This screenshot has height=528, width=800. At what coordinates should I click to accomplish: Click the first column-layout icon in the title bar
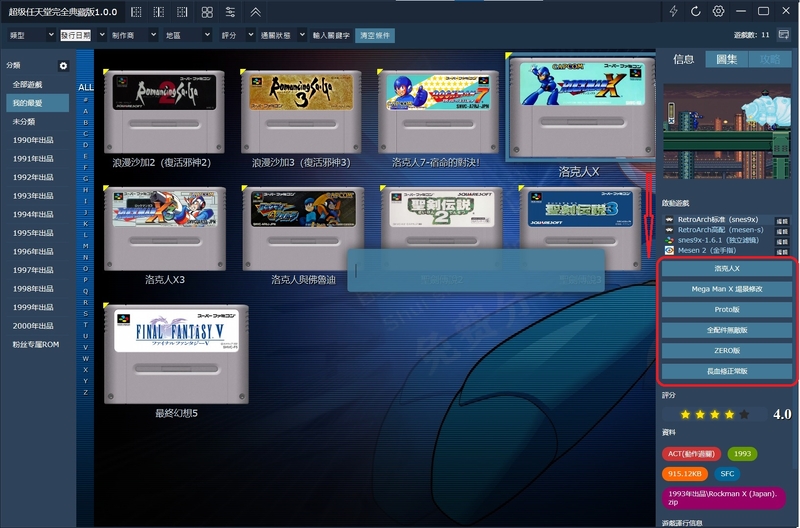[x=136, y=12]
